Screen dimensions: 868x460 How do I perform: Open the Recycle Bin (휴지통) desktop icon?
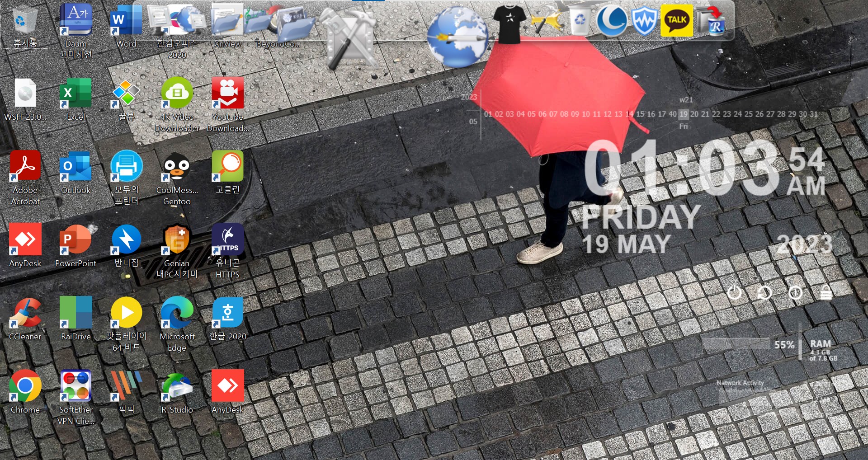25,25
